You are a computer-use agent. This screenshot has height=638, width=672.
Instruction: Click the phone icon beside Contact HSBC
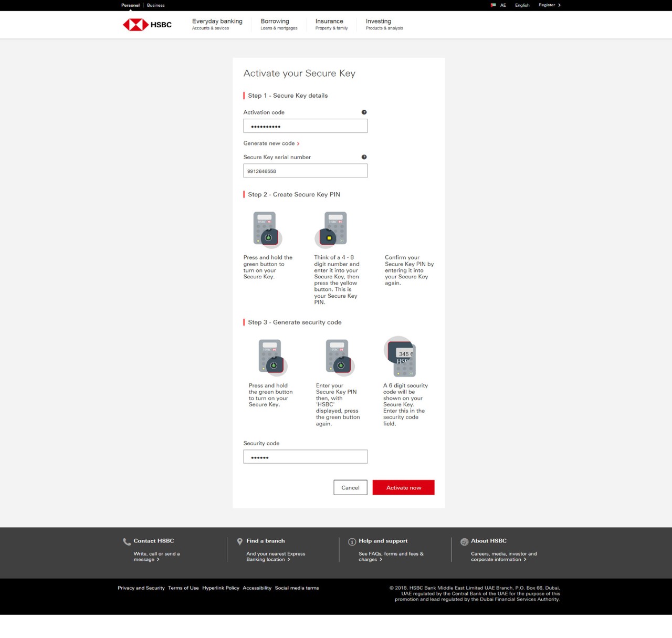[x=127, y=542]
